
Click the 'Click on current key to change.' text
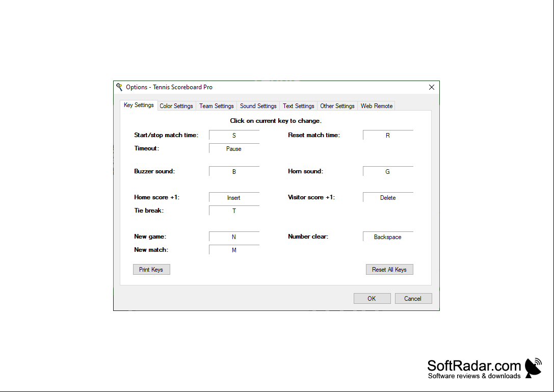(x=276, y=121)
